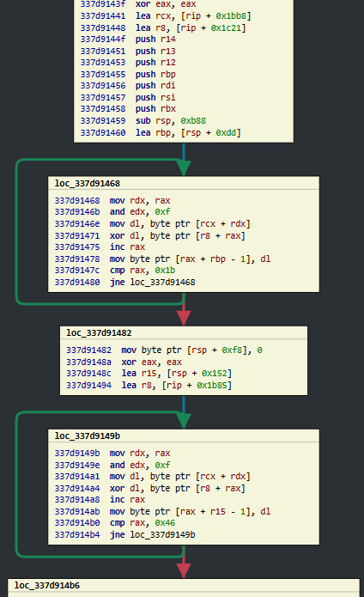
Task: Select block header loc_337d91468
Action: coord(87,183)
